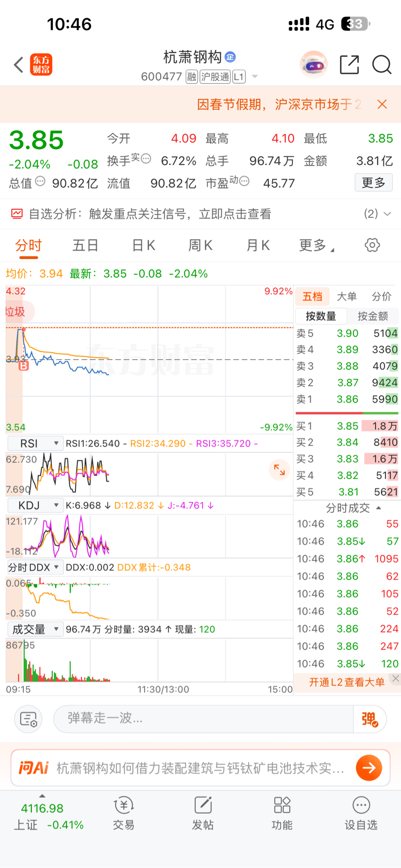Switch to 五档 order book tab

312,297
